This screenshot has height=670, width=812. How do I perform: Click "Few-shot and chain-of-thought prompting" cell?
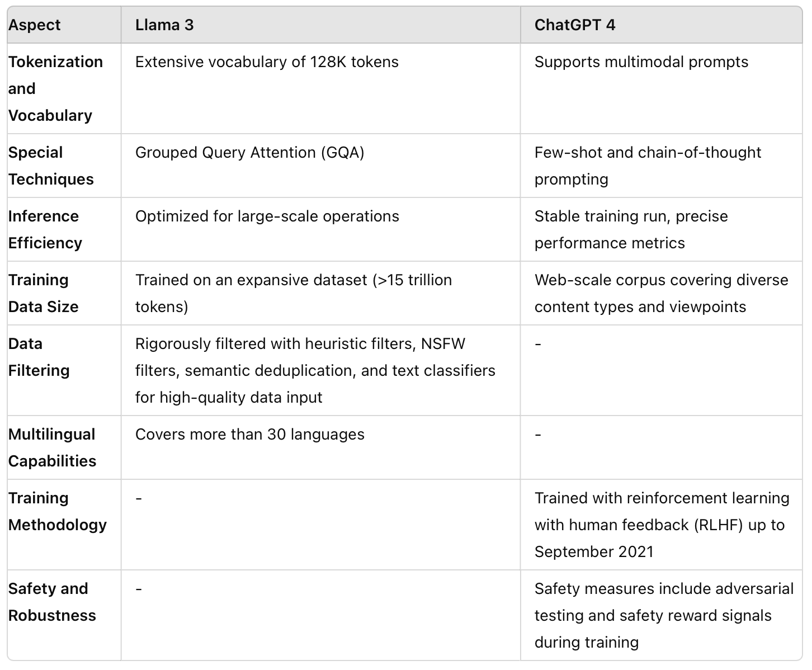647,166
